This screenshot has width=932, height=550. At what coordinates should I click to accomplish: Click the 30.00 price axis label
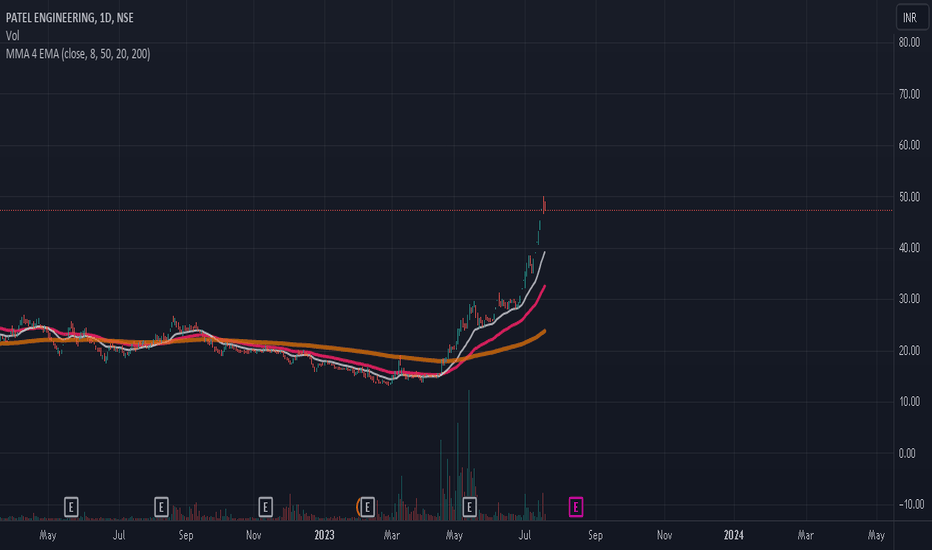[909, 299]
